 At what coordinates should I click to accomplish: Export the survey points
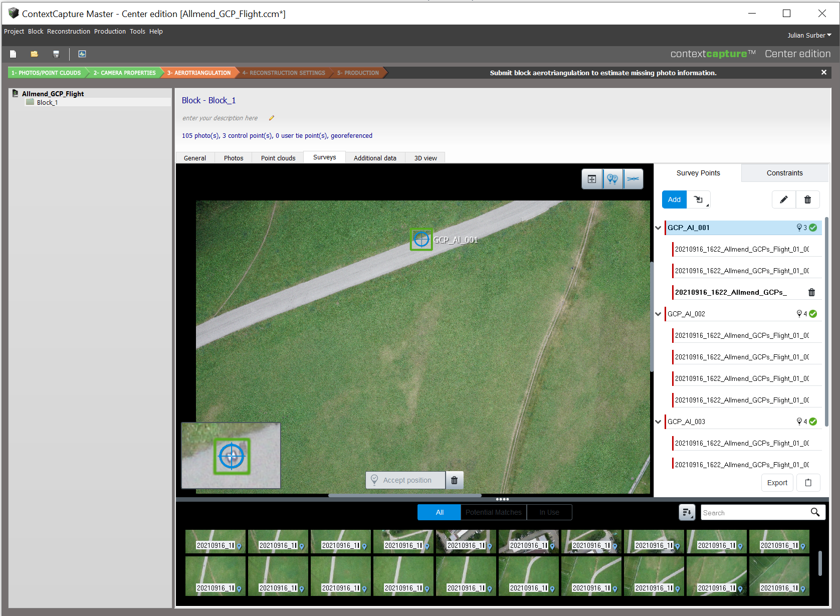click(777, 483)
